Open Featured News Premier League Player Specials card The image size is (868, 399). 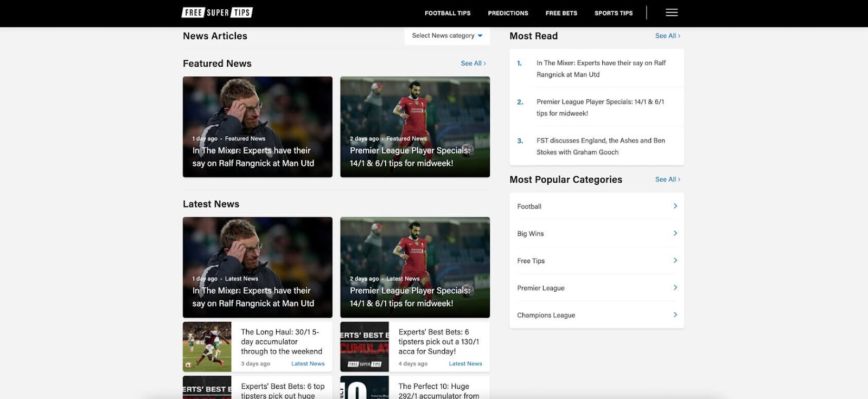415,127
